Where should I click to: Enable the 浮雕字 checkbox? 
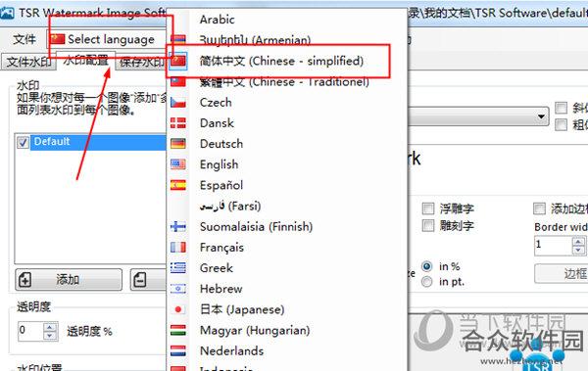tap(428, 209)
